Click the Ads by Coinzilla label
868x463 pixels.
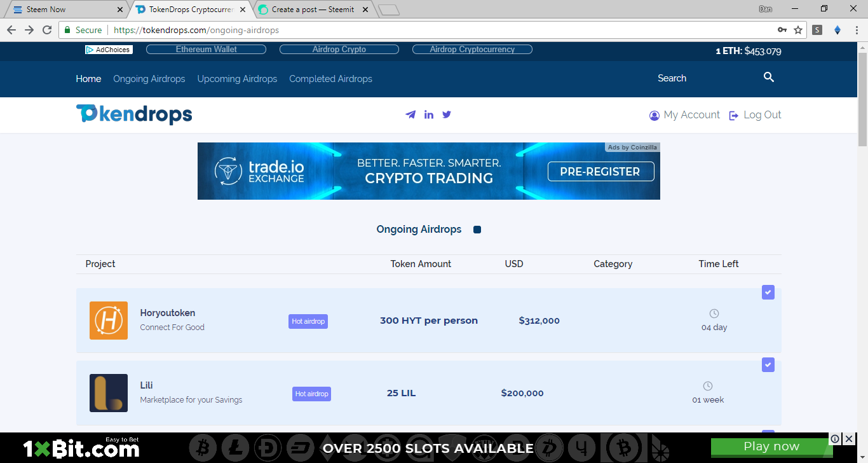tap(632, 148)
